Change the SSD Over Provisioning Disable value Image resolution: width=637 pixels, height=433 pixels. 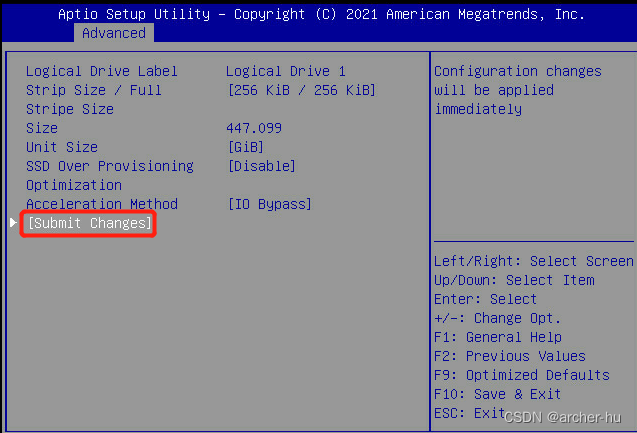262,166
